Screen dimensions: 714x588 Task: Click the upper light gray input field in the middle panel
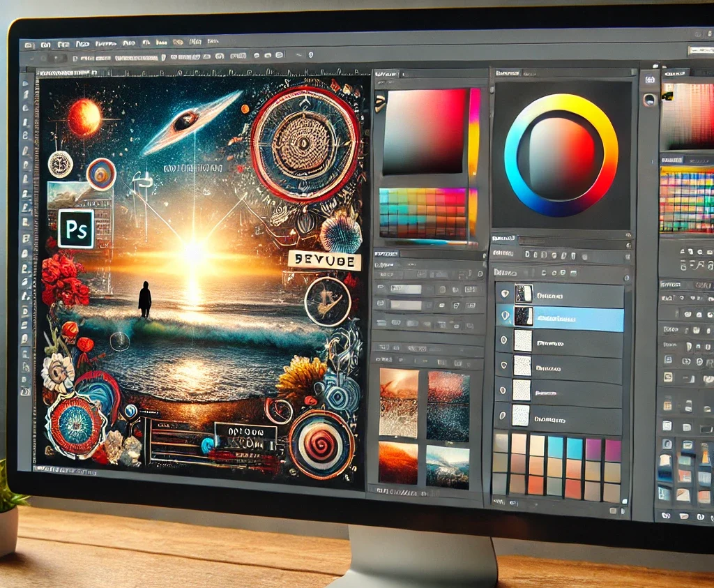(x=406, y=289)
